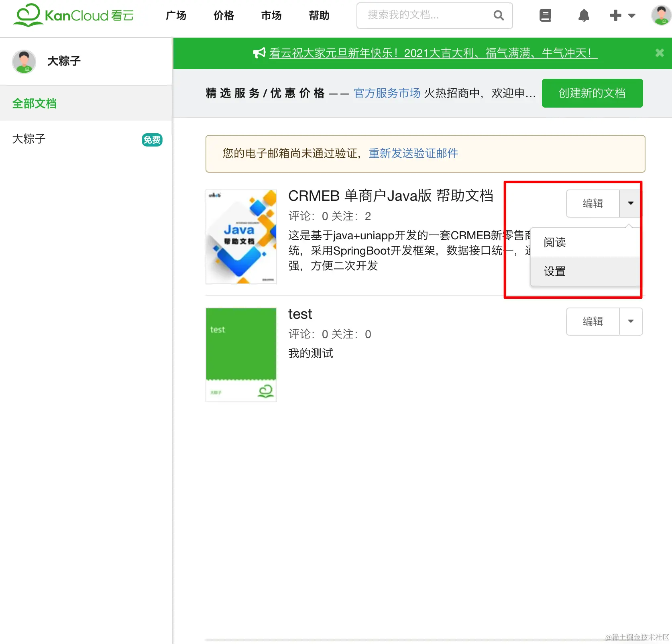Image resolution: width=672 pixels, height=644 pixels.
Task: Click the KanCloud logo
Action: 73,15
